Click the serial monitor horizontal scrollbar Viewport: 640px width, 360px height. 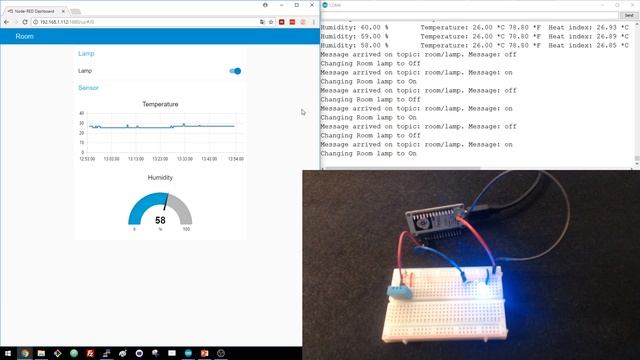pos(402,168)
